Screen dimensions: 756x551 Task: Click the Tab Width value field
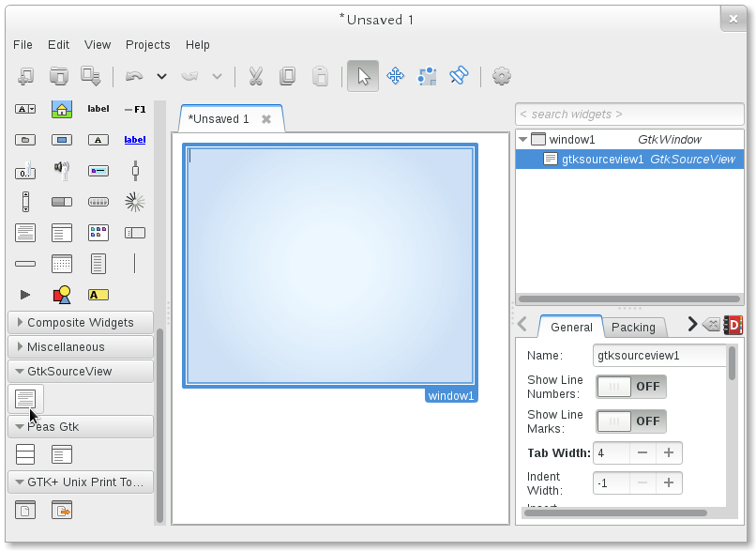pyautogui.click(x=611, y=453)
